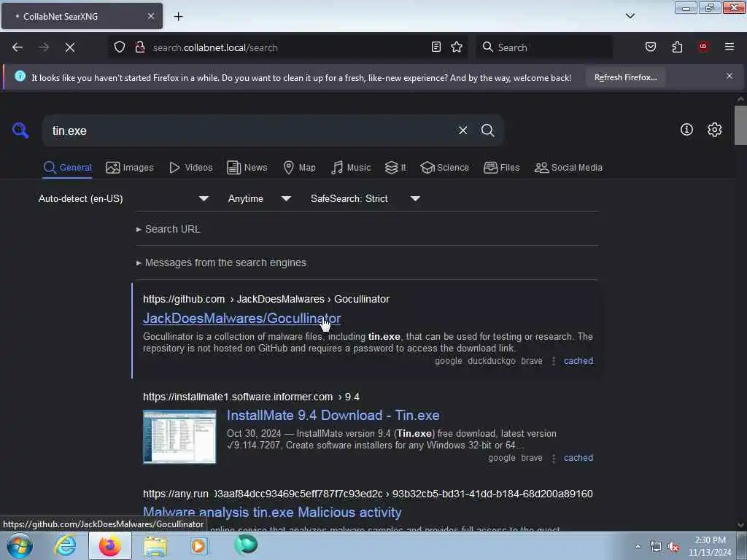Viewport: 747px width, 560px height.
Task: Switch to the Social Media category
Action: [568, 168]
